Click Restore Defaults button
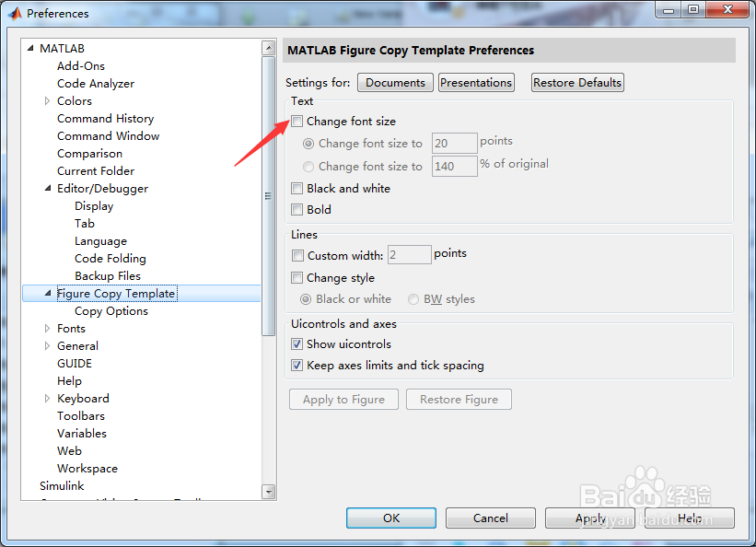756x547 pixels. (577, 83)
